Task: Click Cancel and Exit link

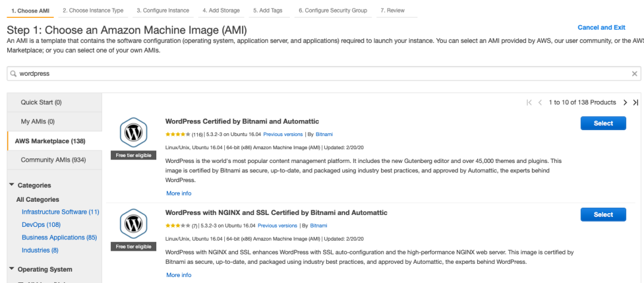Action: point(601,27)
